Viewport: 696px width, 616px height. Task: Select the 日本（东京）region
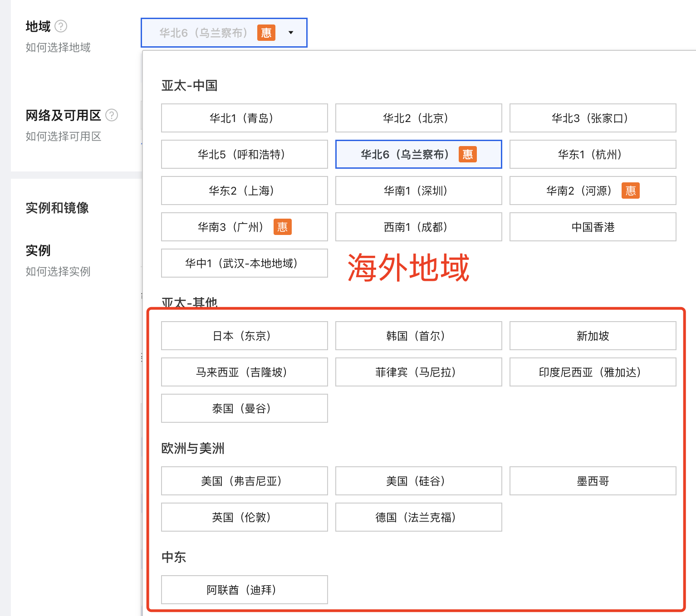(x=244, y=336)
